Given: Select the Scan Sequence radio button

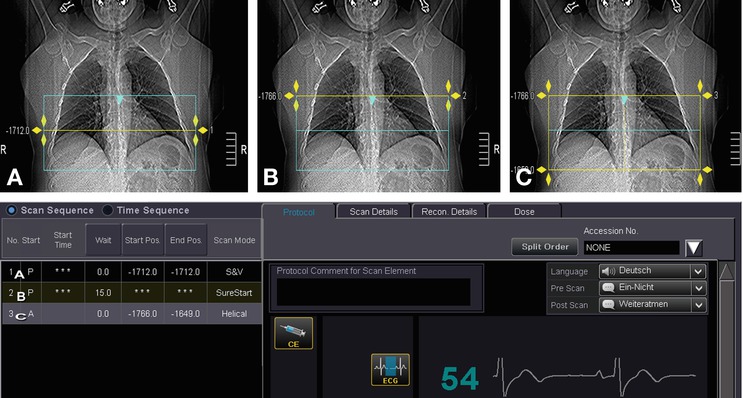Looking at the screenshot, I should (11, 210).
